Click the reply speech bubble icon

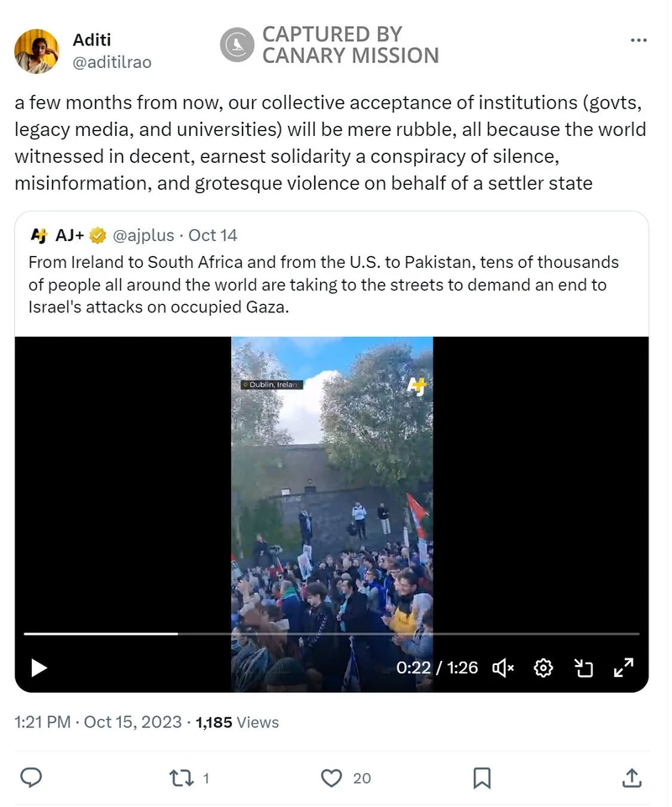(x=31, y=778)
